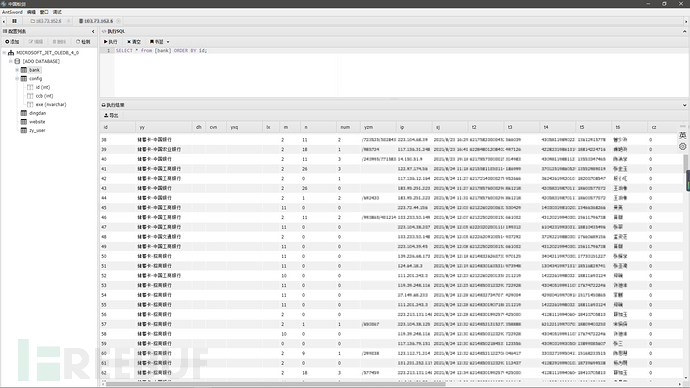Click the 编辑 configuration button
The width and height of the screenshot is (690, 388).
36,42
